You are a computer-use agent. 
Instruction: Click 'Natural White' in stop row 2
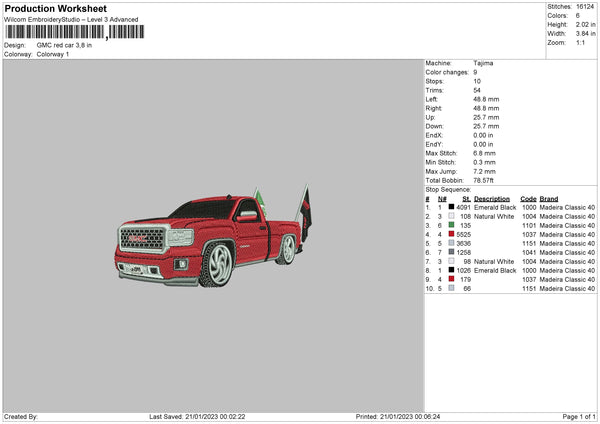click(494, 217)
